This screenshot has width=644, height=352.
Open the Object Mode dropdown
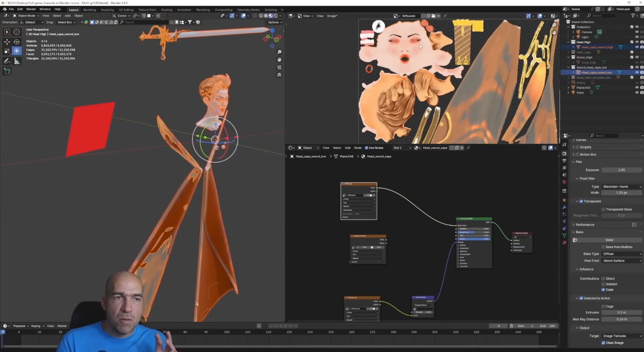coord(26,16)
